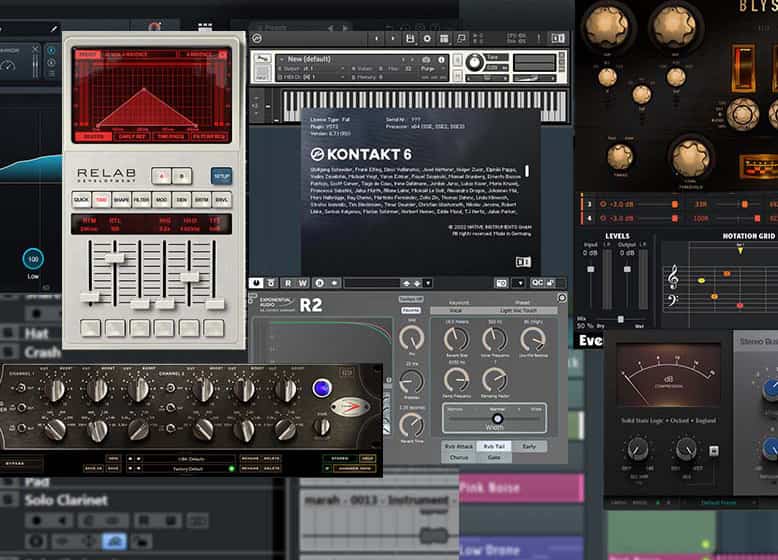Screen dimensions: 778x560
Task: Click the record enable icon on Solo Clarinet track
Action: point(37,520)
